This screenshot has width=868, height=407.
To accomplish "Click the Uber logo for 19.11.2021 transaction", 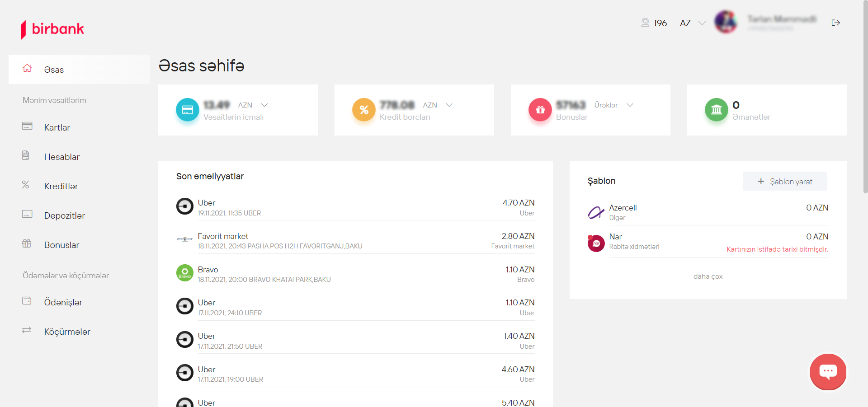I will pyautogui.click(x=184, y=206).
